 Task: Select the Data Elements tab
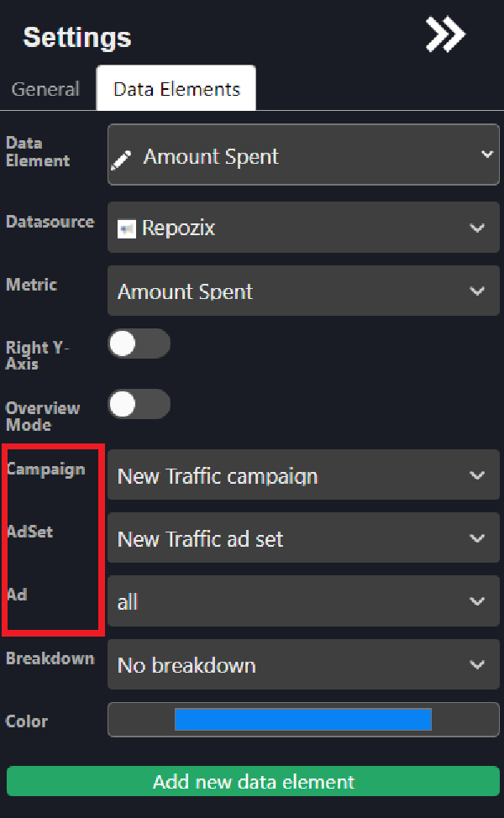click(x=176, y=87)
